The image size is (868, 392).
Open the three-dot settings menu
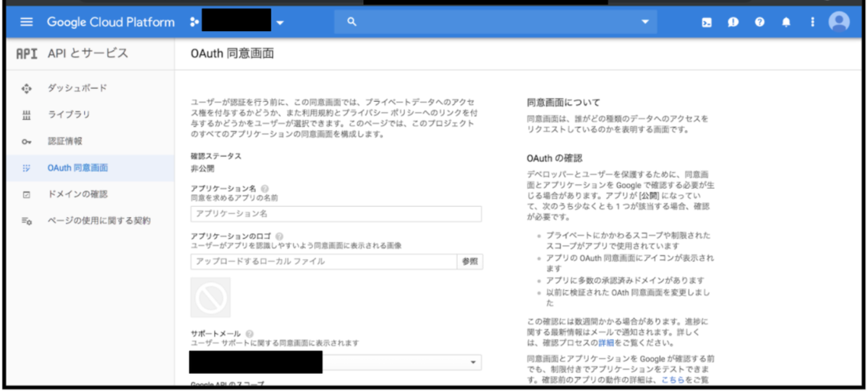(x=812, y=22)
